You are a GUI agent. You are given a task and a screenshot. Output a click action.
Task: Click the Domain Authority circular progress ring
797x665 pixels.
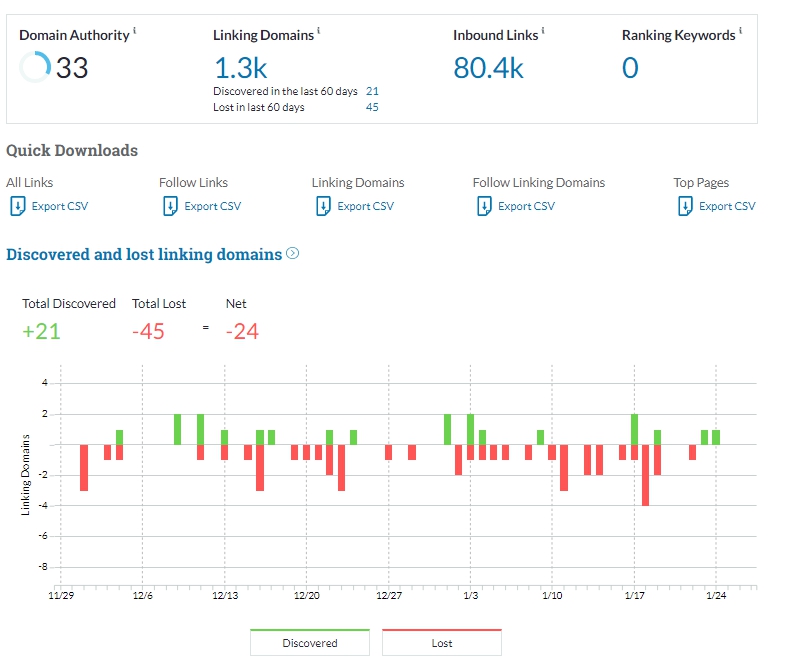[x=34, y=68]
